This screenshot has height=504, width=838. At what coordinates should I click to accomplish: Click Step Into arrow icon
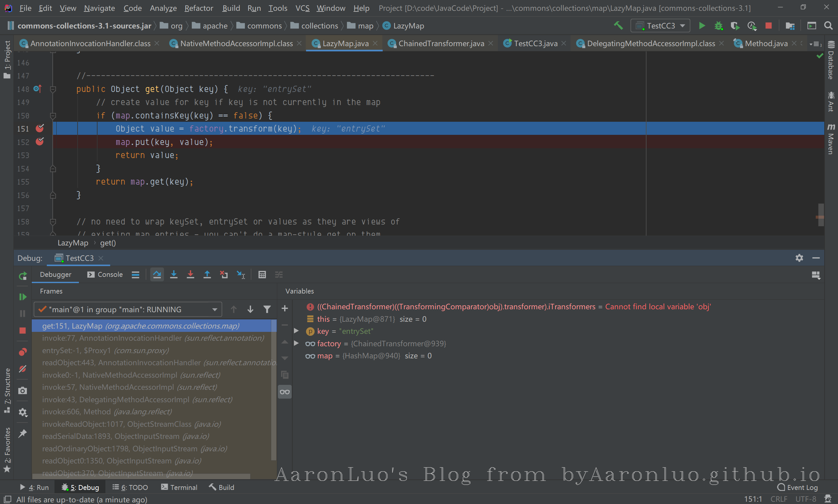pyautogui.click(x=173, y=274)
